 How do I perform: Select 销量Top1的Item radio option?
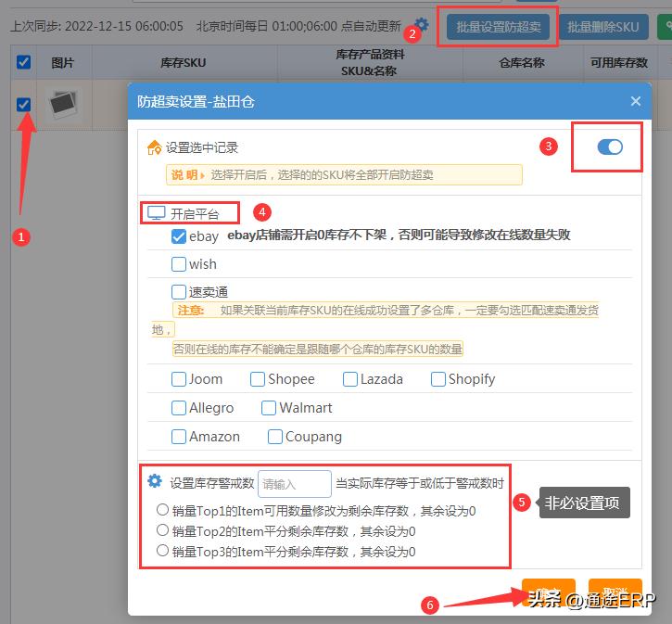tap(162, 510)
